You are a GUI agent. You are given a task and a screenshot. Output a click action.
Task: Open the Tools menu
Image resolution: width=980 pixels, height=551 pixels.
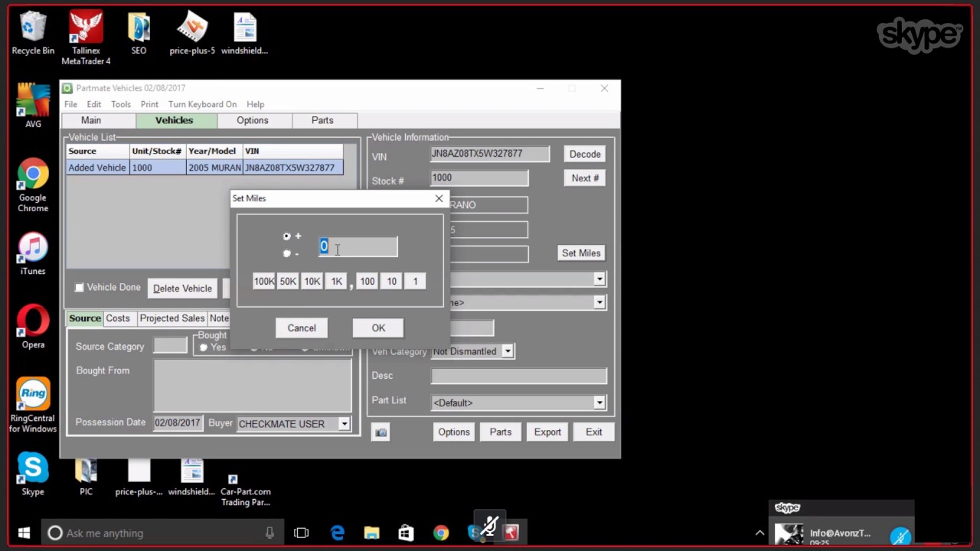[x=120, y=104]
